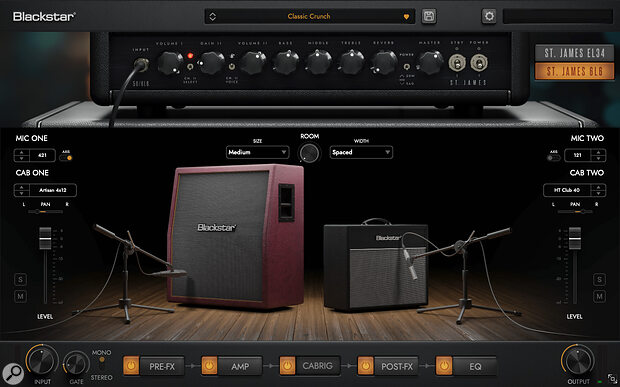Image resolution: width=620 pixels, height=387 pixels.
Task: Toggle the Mic One axis switch
Action: 66,158
